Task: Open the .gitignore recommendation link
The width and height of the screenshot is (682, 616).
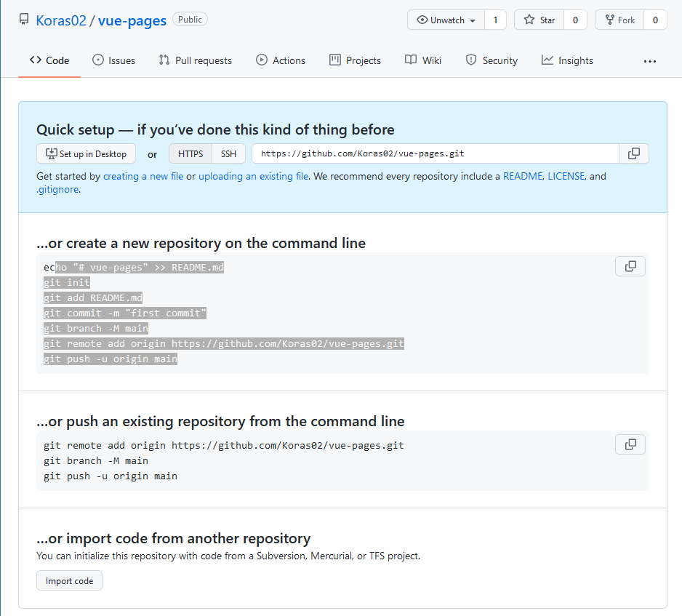Action: click(x=58, y=190)
